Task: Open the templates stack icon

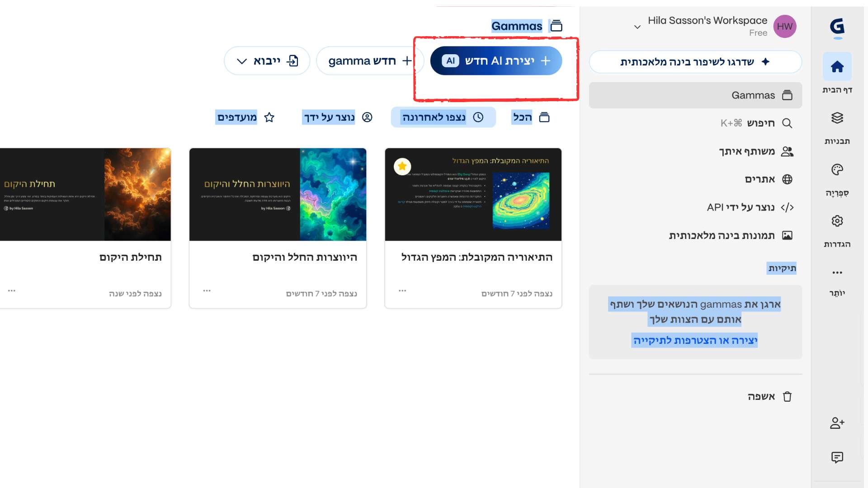Action: 837,118
